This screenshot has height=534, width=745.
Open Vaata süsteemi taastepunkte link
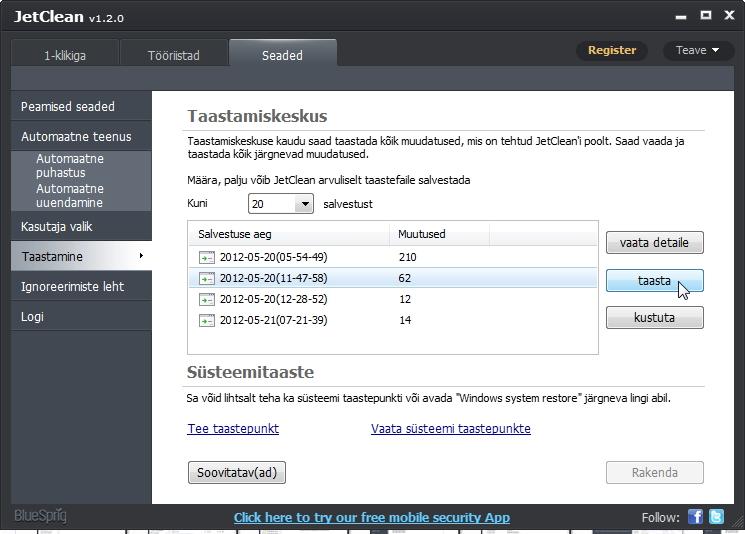tap(450, 429)
